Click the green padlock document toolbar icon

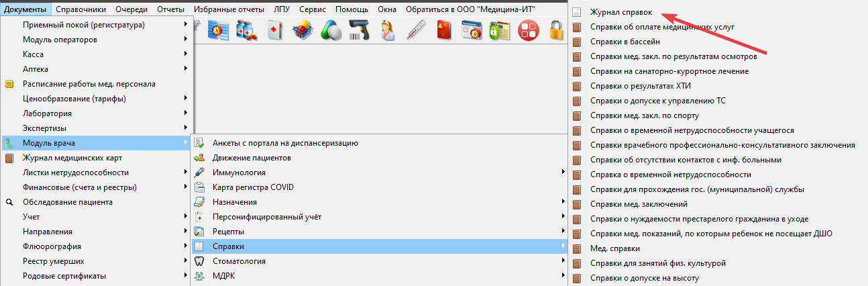click(500, 31)
